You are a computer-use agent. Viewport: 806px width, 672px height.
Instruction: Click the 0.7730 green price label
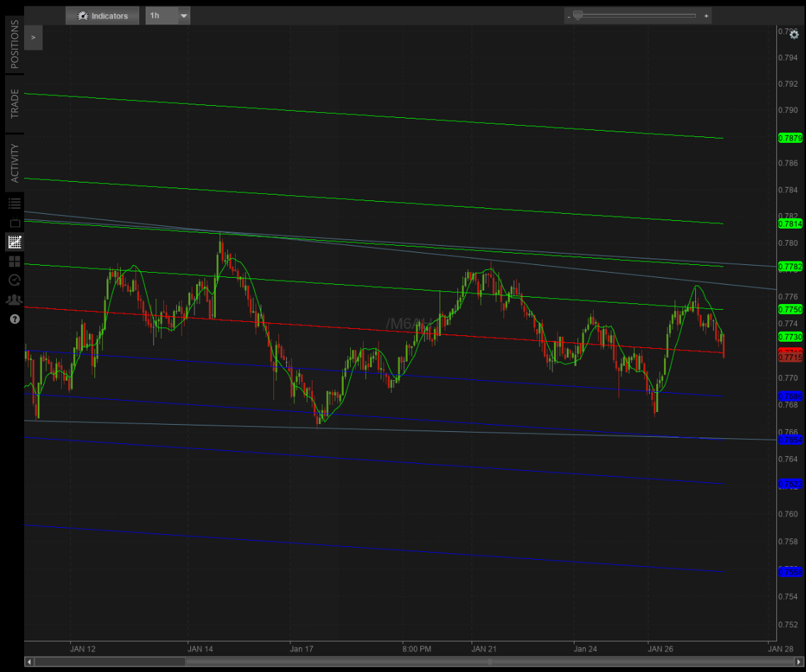pos(790,337)
